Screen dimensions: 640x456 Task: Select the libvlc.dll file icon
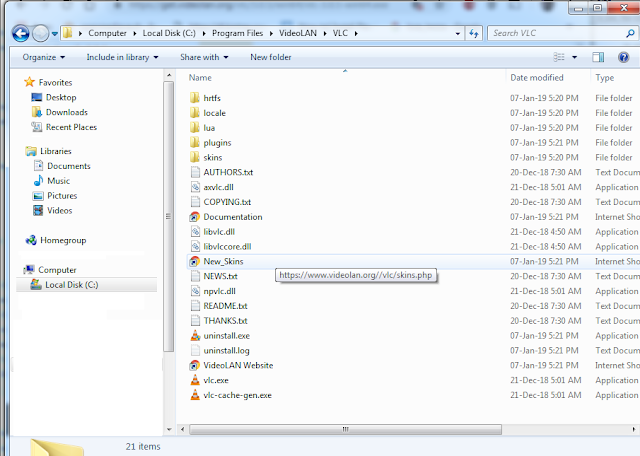click(x=195, y=232)
